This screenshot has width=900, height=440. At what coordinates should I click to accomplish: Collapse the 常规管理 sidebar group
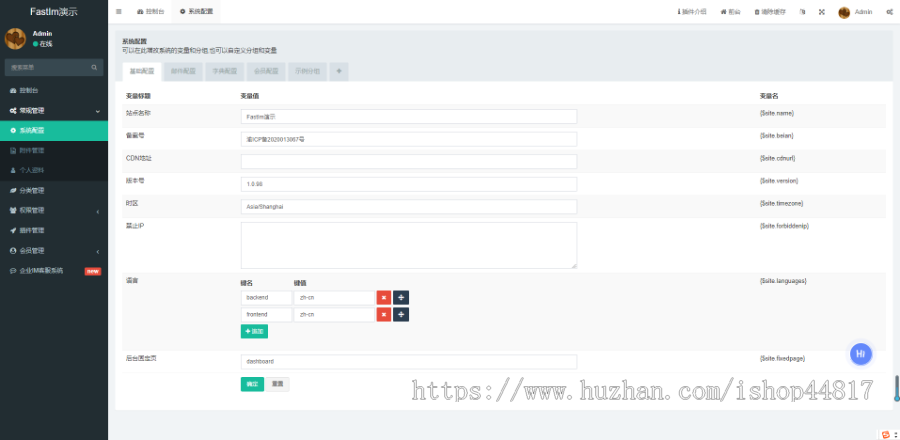54,110
